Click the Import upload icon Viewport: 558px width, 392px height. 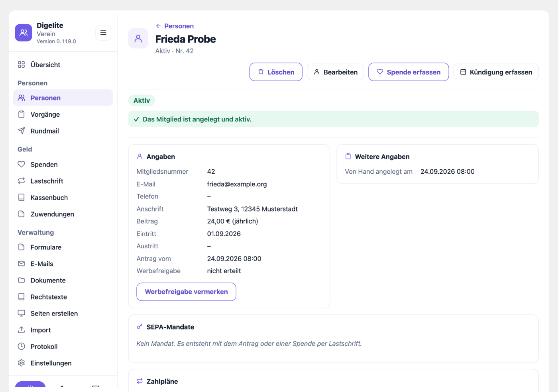[22, 330]
